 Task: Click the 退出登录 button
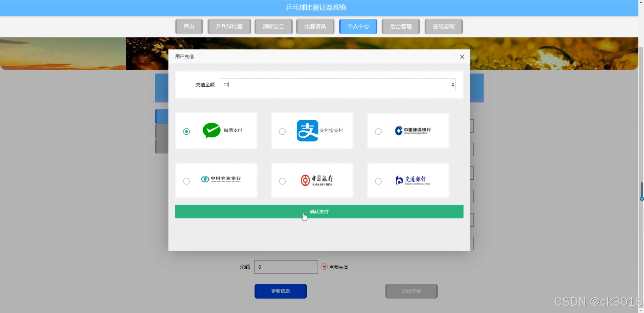[x=411, y=291]
